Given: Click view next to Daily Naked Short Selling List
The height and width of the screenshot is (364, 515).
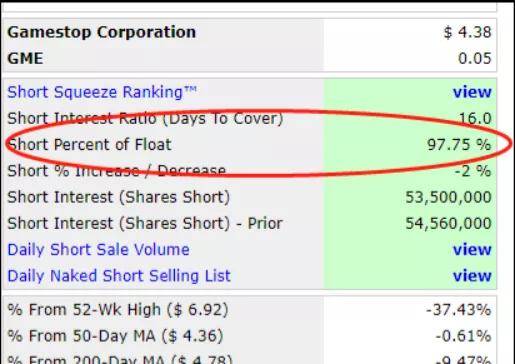Looking at the screenshot, I should point(472,276).
